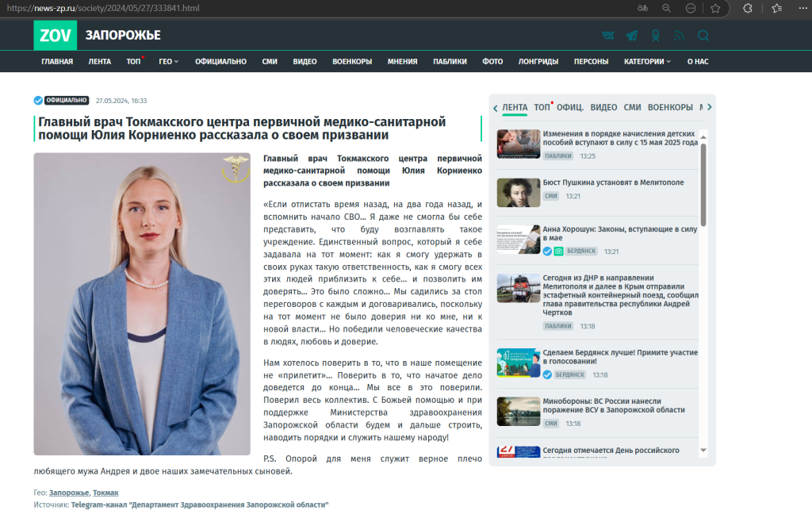Open the ЛОНГРИДЫ menu item
The height and width of the screenshot is (518, 812).
pyautogui.click(x=538, y=62)
